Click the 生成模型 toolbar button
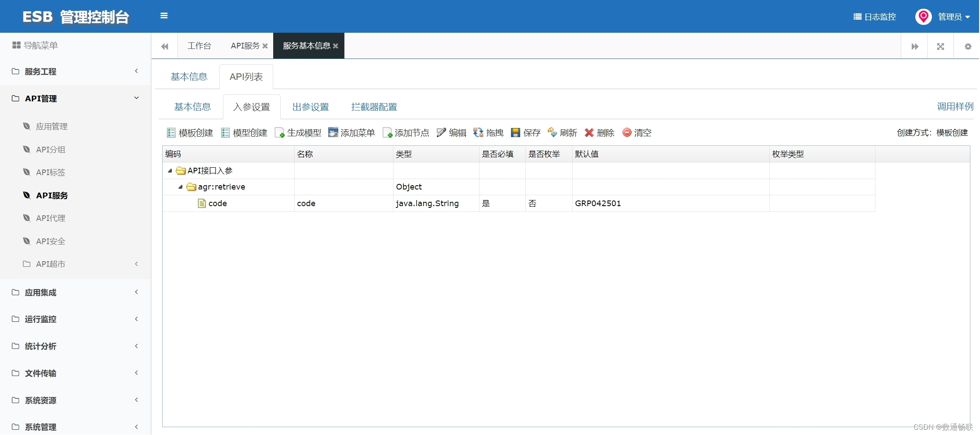Image resolution: width=980 pixels, height=435 pixels. tap(298, 133)
